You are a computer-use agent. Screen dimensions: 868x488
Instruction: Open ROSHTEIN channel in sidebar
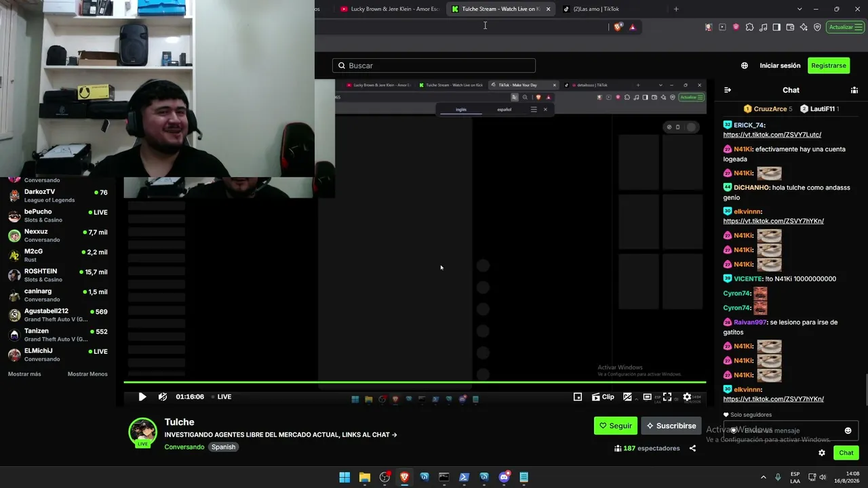[58, 275]
